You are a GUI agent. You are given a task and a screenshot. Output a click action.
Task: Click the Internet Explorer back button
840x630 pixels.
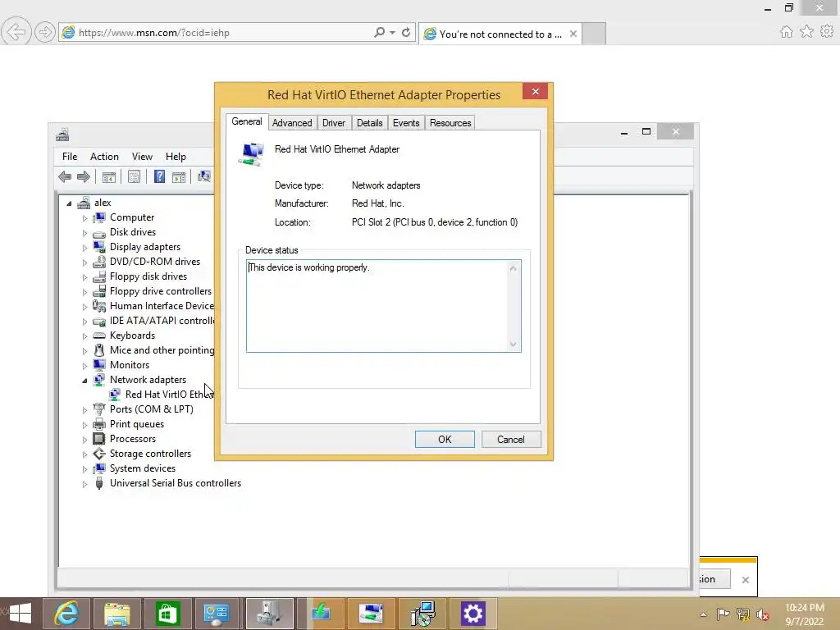point(16,32)
